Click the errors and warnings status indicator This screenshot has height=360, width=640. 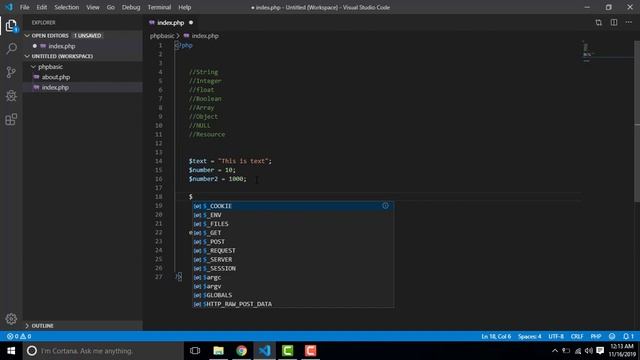19,336
